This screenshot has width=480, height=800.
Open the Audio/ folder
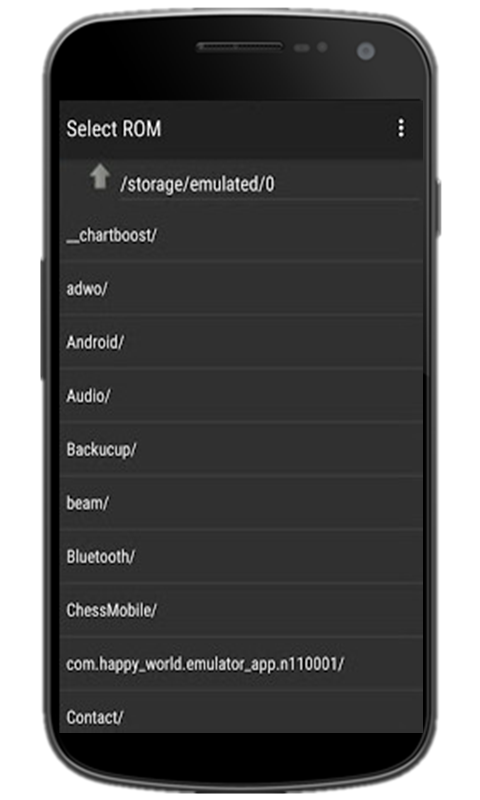pyautogui.click(x=241, y=396)
